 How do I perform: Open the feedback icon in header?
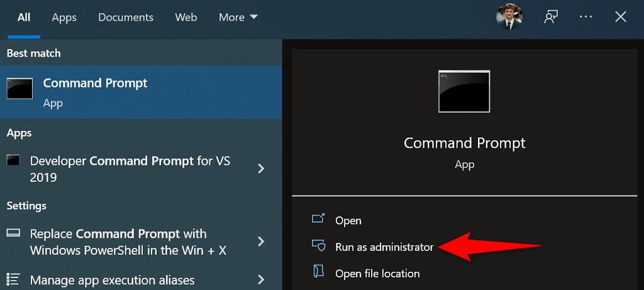tap(551, 17)
